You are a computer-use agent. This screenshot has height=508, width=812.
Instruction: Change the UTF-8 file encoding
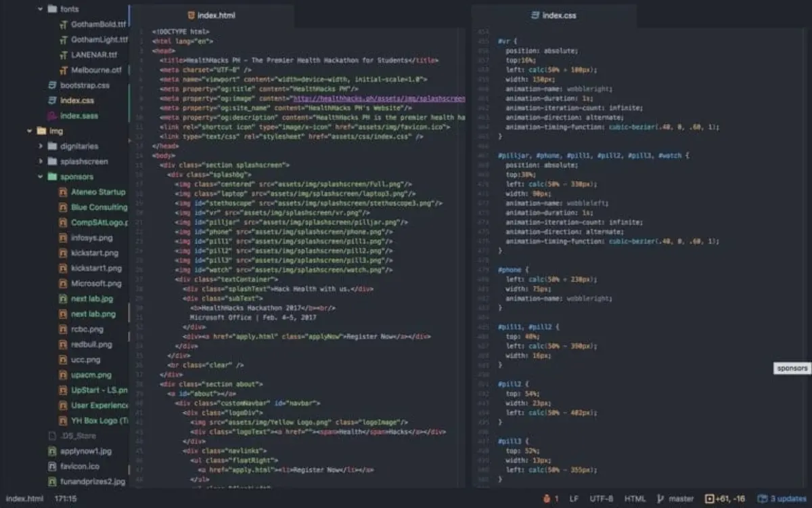click(x=602, y=499)
